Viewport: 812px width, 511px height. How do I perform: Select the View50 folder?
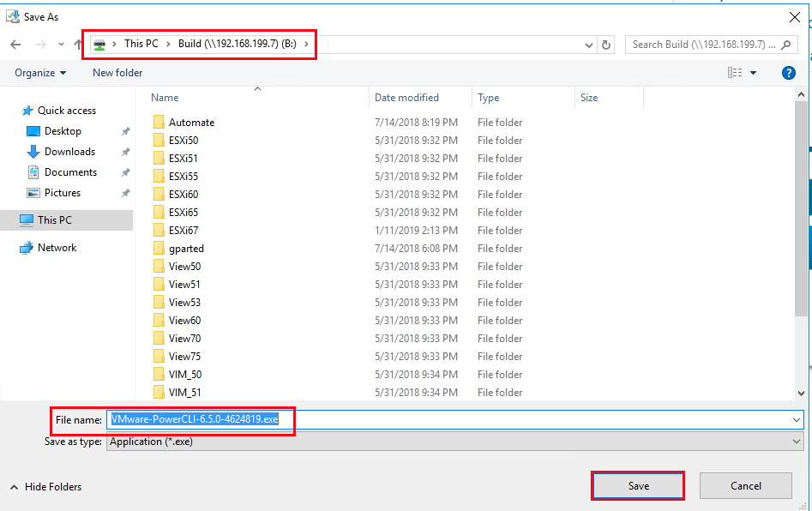coord(184,266)
